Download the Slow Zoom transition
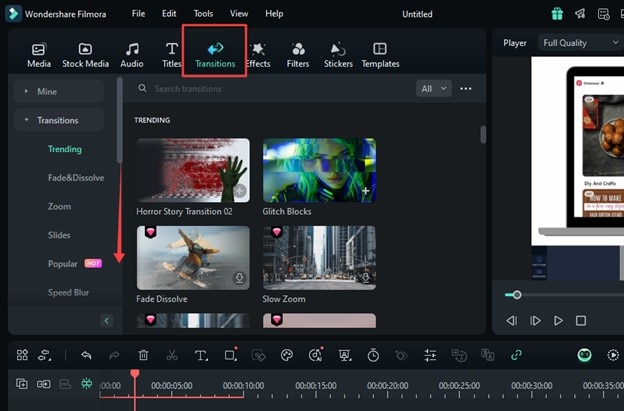The height and width of the screenshot is (411, 624). pos(365,277)
